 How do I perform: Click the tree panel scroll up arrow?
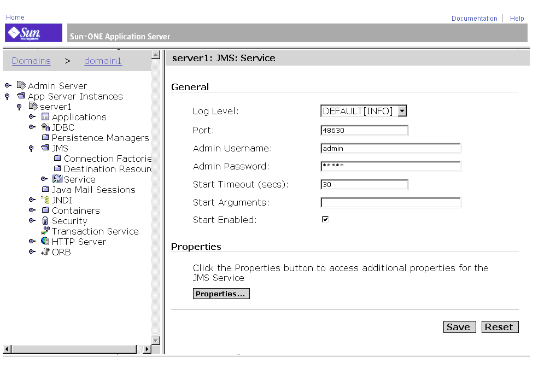(156, 55)
